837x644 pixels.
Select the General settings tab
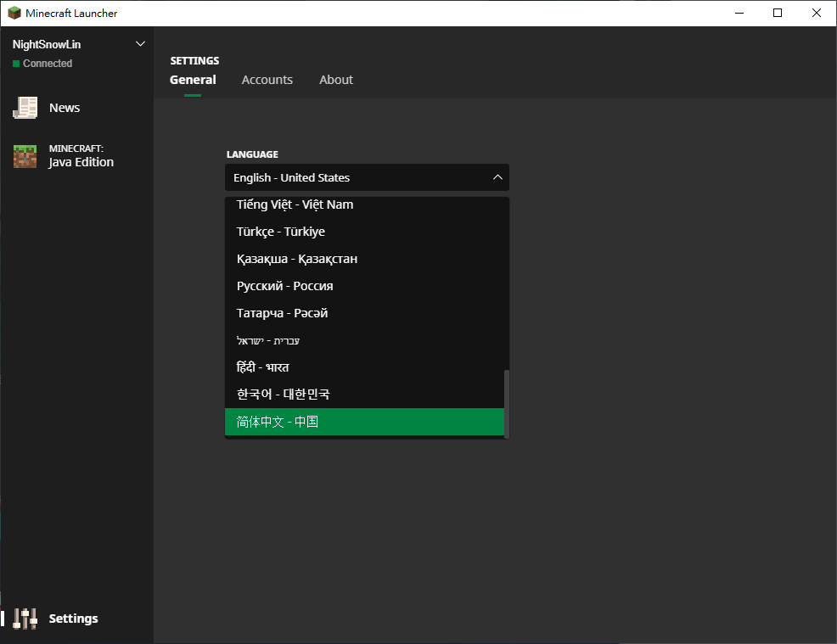[x=193, y=80]
